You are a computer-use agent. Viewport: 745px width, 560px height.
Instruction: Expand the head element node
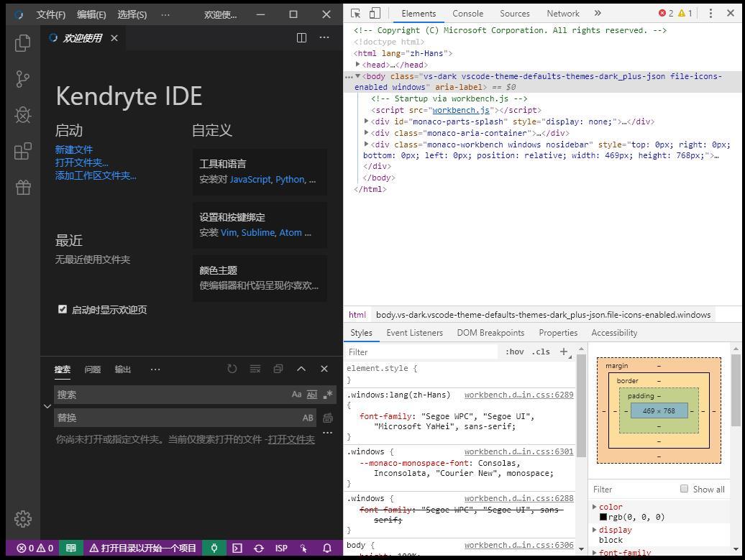click(x=357, y=64)
